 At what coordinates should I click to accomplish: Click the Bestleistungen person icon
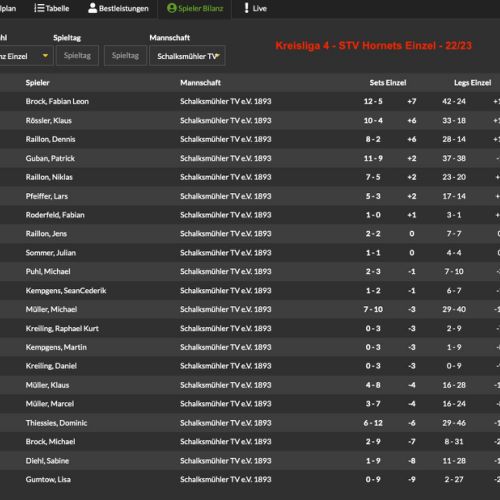coord(92,8)
